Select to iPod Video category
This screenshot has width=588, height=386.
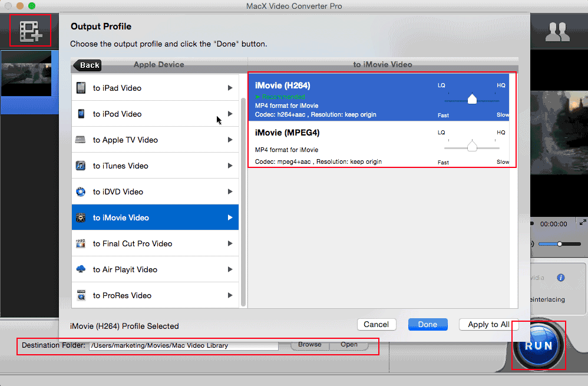156,114
